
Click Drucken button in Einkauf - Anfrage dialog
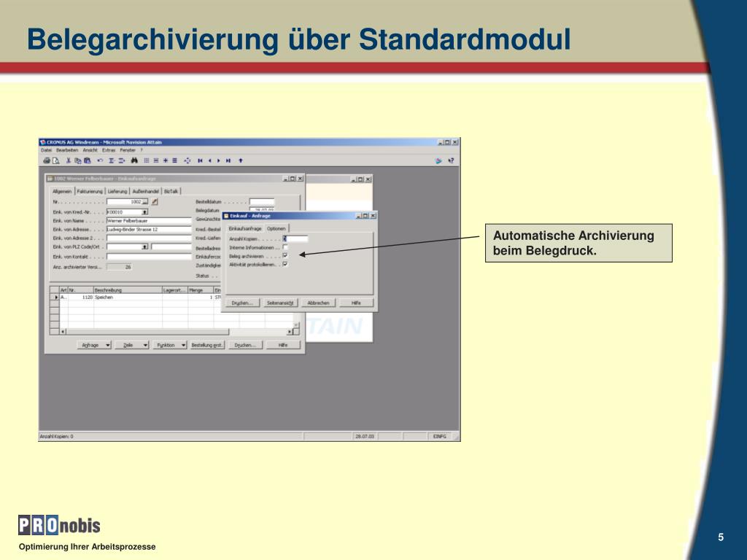click(x=241, y=303)
